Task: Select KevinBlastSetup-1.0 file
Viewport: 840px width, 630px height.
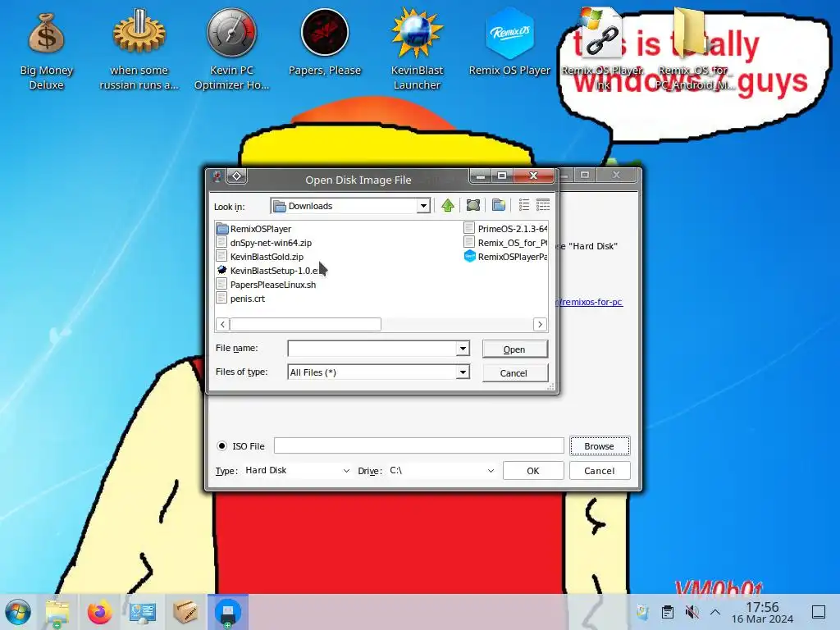Action: pos(268,271)
